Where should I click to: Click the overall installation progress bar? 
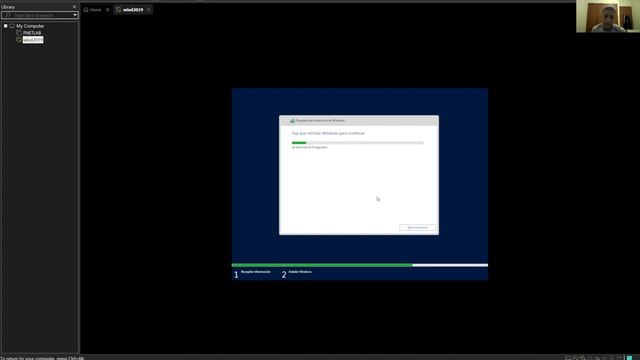tap(360, 265)
